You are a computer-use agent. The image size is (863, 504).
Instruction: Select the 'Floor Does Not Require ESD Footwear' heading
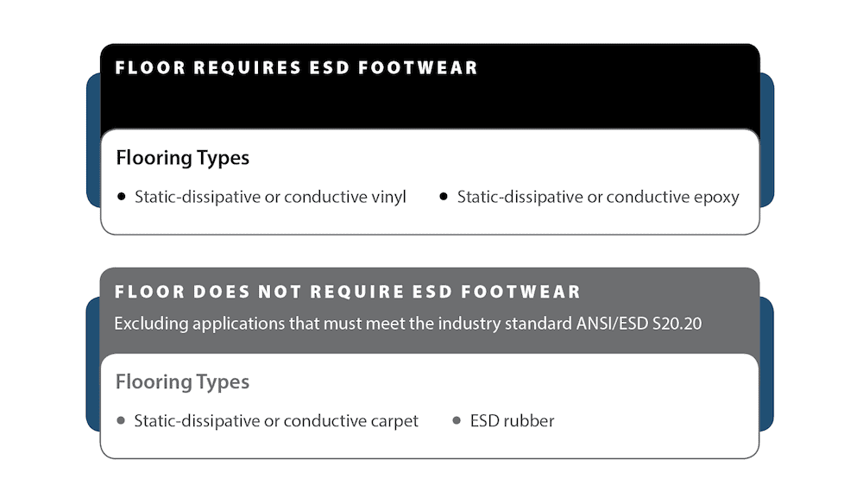point(348,292)
